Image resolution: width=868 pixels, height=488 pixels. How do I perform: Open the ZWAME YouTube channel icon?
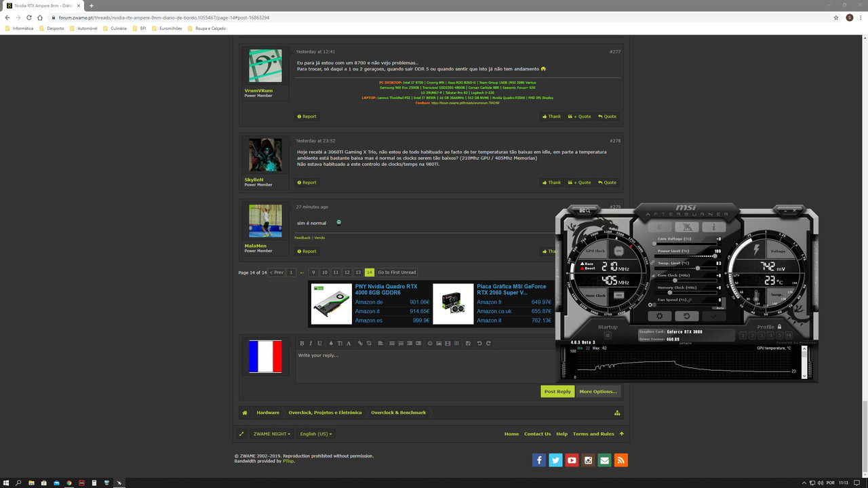point(572,460)
